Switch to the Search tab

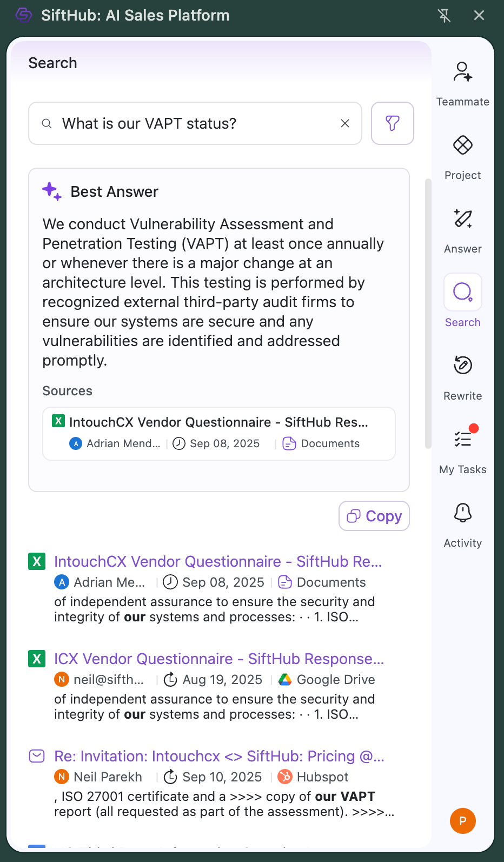462,293
